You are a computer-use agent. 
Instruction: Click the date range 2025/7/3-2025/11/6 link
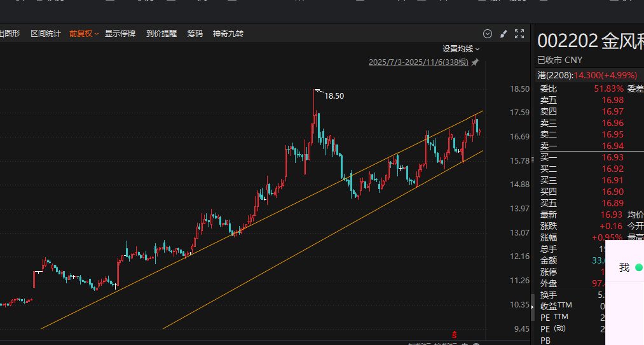point(418,62)
